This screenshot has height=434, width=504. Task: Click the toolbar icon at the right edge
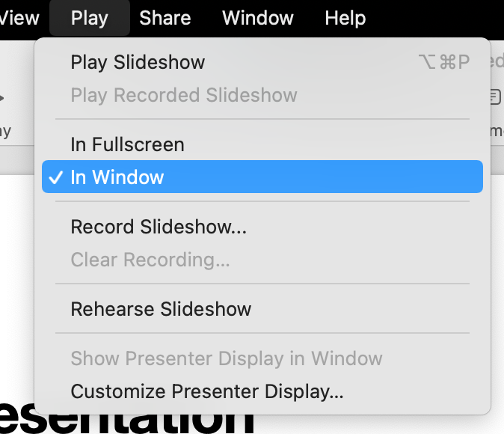pos(495,97)
